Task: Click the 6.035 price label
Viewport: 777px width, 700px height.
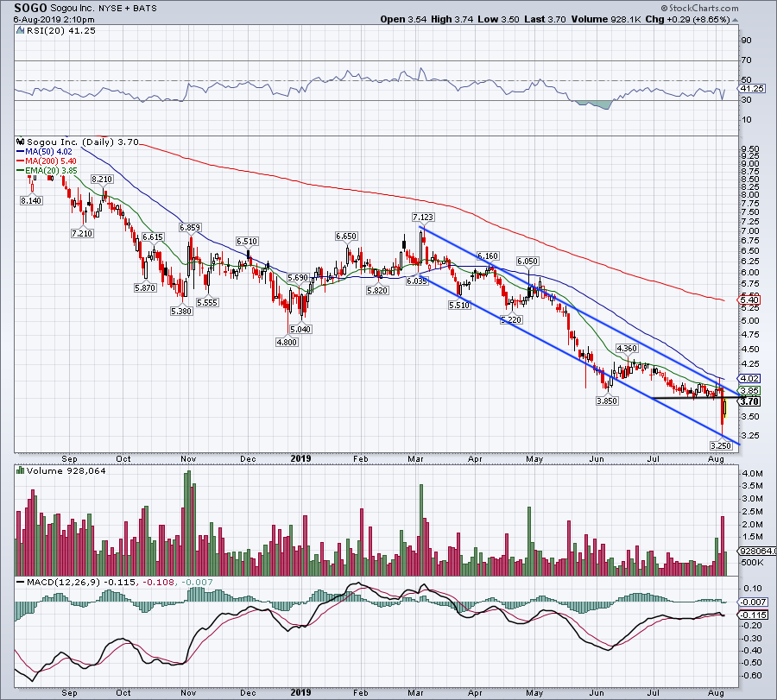Action: [416, 281]
